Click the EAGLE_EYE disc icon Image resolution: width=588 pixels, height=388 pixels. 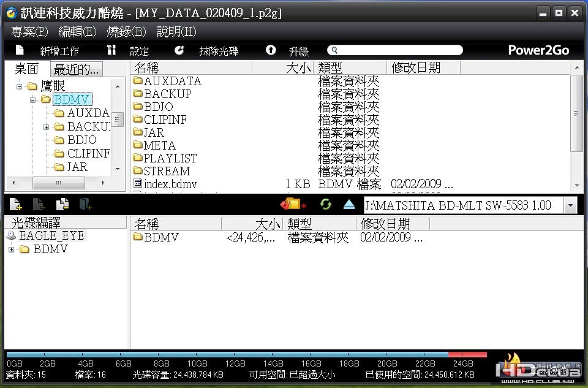point(11,235)
